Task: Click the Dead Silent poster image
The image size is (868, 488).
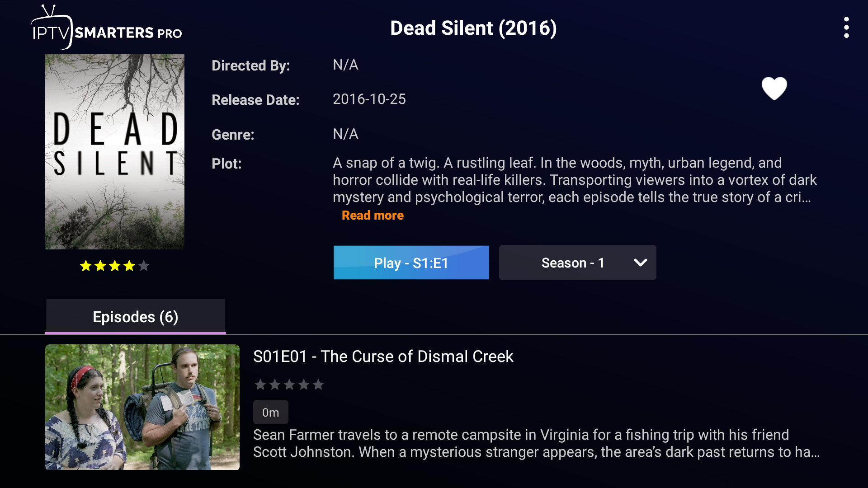Action: click(x=115, y=152)
